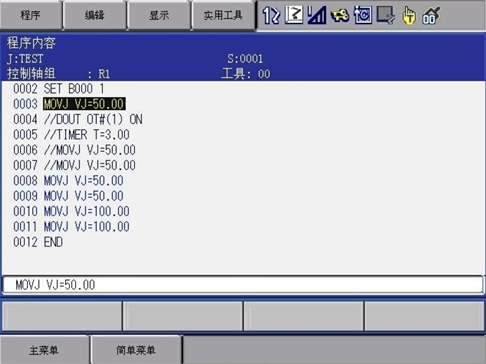
Task: Select line 0010 MOVJ VJ=100.00
Action: tap(71, 211)
